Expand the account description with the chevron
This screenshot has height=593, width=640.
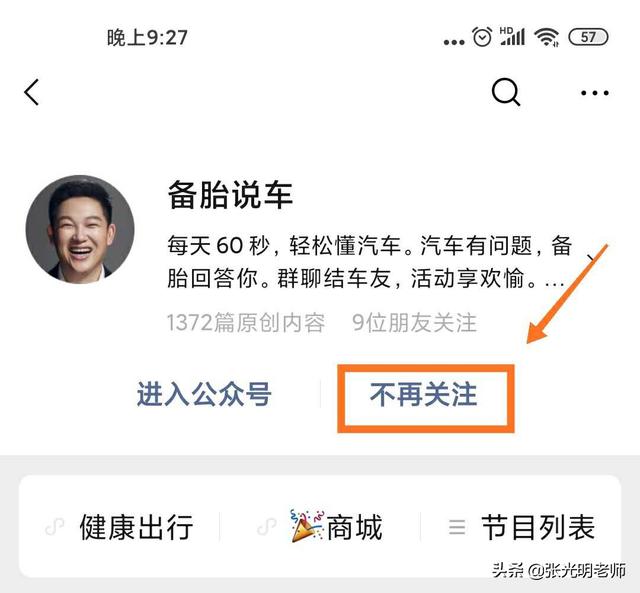click(x=592, y=258)
